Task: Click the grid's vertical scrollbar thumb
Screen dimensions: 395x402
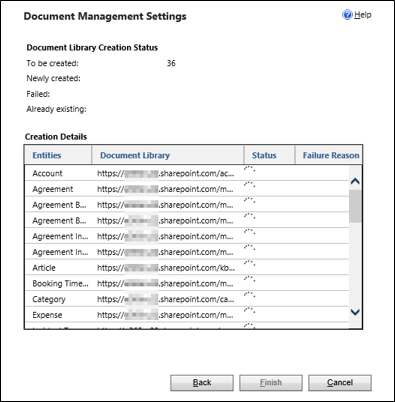Action: [x=355, y=206]
